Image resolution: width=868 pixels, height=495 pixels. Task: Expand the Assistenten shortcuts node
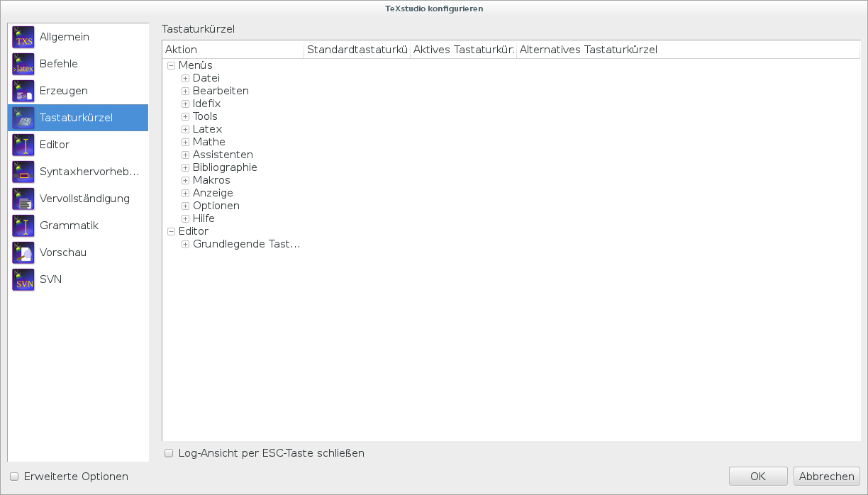click(x=185, y=155)
